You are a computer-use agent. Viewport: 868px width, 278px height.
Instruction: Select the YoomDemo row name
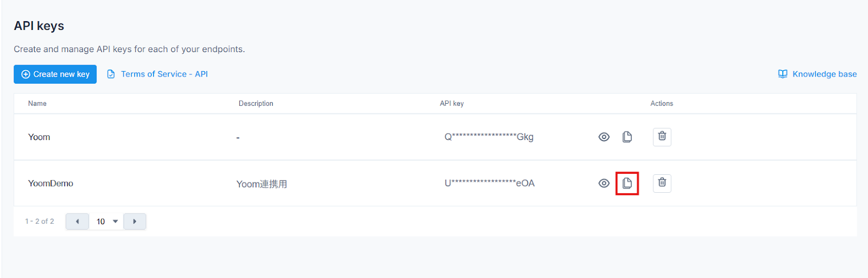tap(50, 184)
